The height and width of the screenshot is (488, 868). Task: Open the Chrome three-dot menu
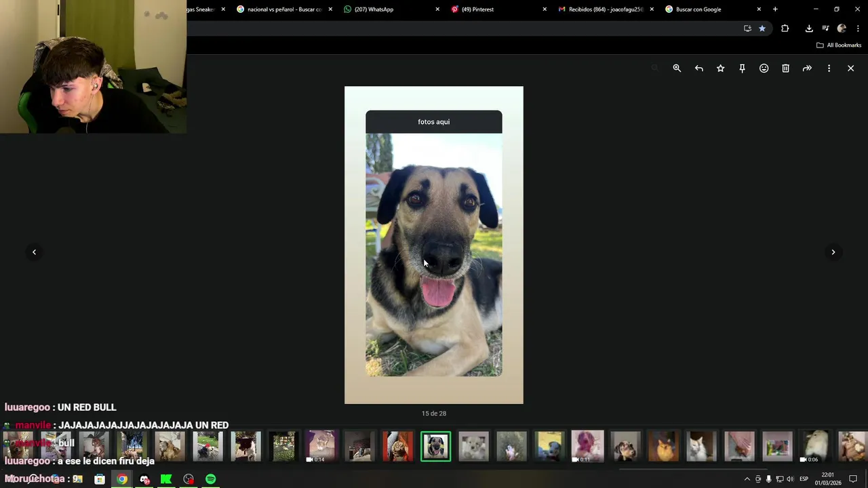pyautogui.click(x=858, y=28)
